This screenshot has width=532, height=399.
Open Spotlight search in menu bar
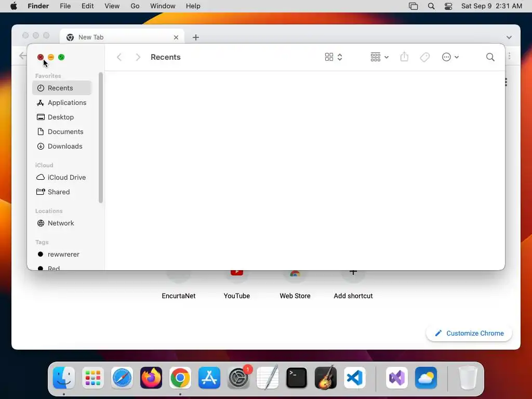[431, 6]
